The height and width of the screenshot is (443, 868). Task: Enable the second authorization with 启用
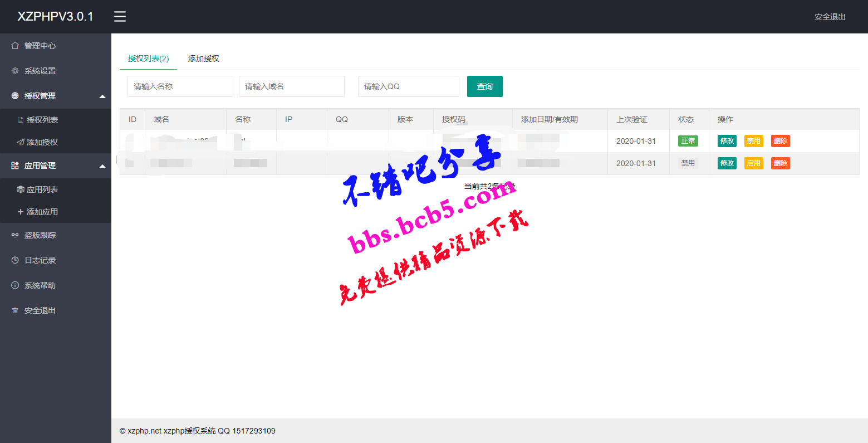pyautogui.click(x=753, y=163)
